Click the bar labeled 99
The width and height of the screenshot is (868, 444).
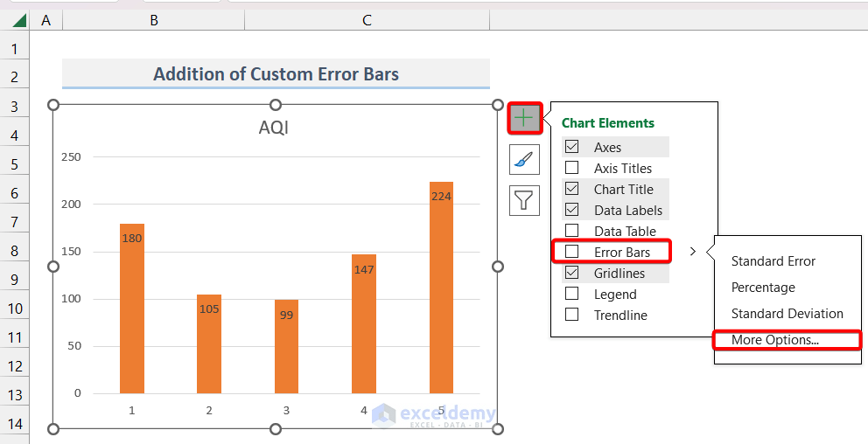point(286,347)
